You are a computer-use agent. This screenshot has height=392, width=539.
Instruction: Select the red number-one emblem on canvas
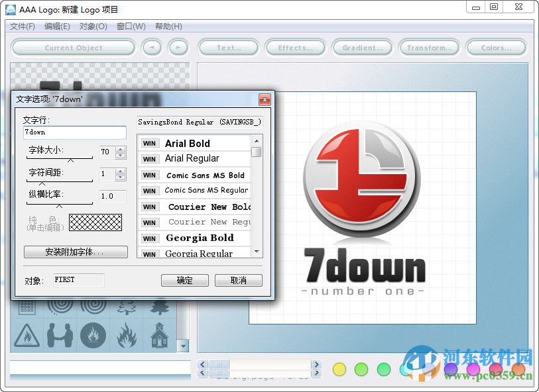pos(361,179)
